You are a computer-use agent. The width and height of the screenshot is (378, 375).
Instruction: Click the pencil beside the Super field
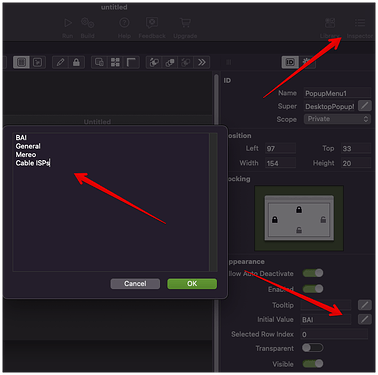pyautogui.click(x=365, y=106)
